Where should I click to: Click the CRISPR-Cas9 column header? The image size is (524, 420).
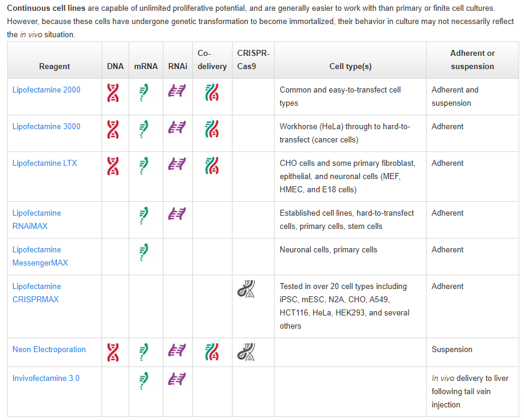point(254,60)
